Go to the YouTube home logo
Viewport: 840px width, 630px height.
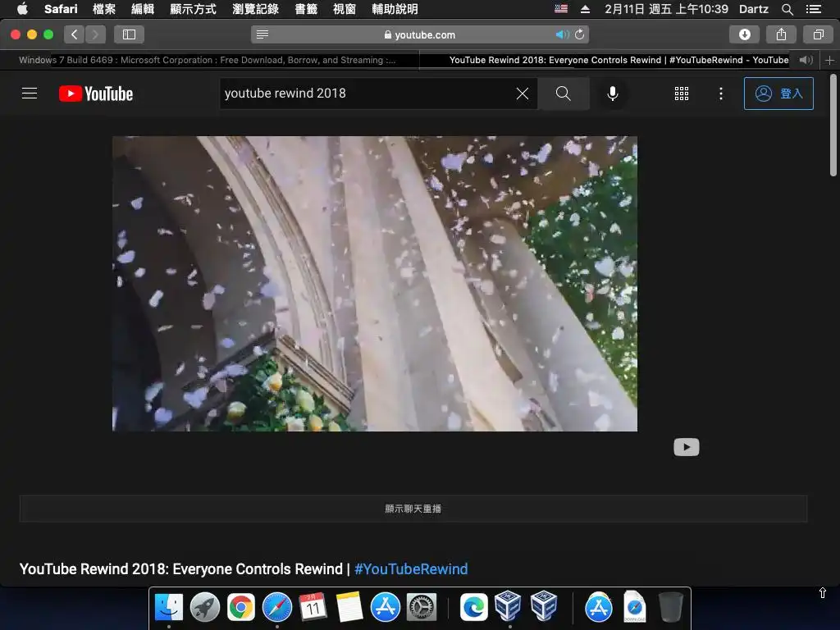[x=96, y=94]
